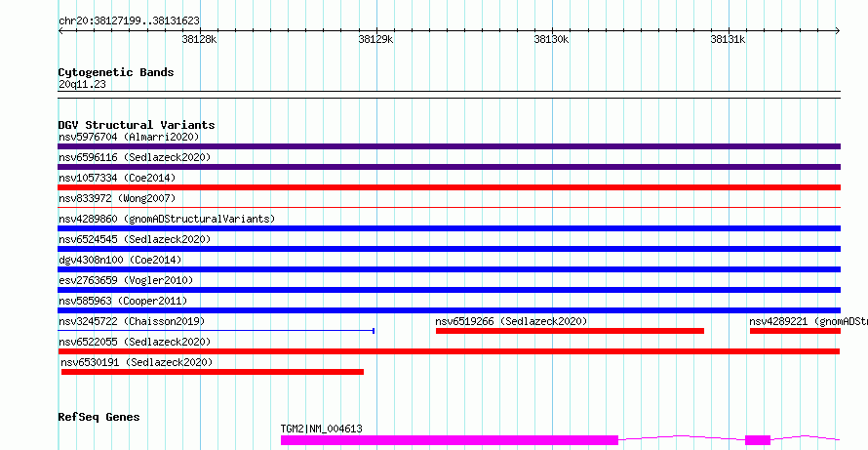Click the 20q11.23 cytogenetic band bar
This screenshot has height=450, width=868.
(449, 95)
